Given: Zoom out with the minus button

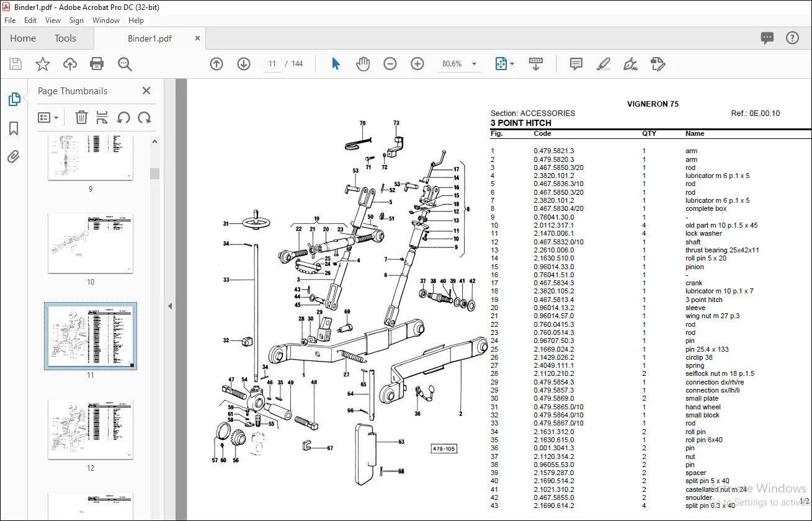Looking at the screenshot, I should point(390,64).
